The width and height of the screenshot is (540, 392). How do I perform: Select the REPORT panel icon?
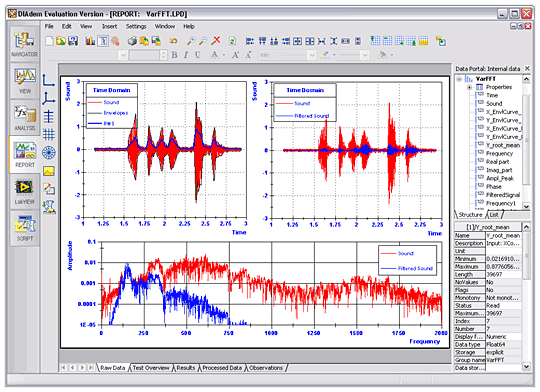[24, 154]
